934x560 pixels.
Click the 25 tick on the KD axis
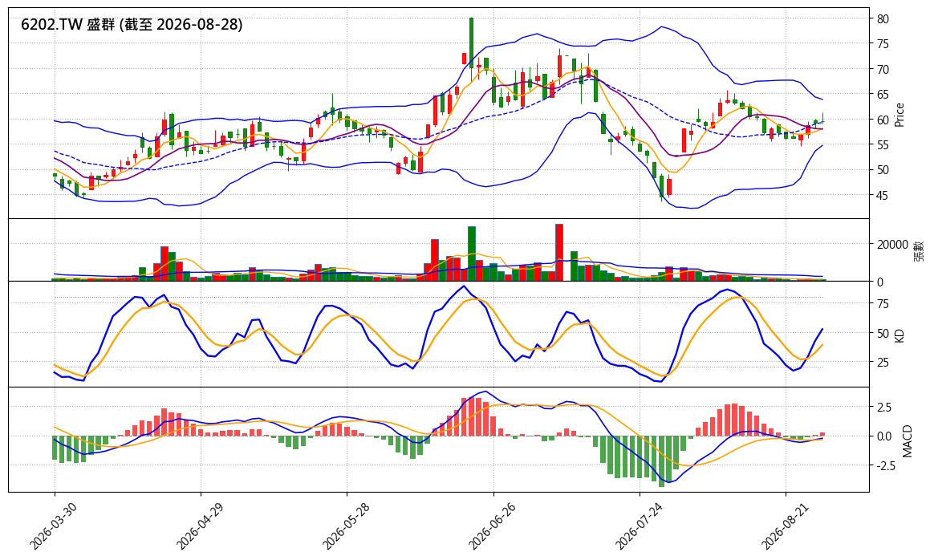[883, 362]
